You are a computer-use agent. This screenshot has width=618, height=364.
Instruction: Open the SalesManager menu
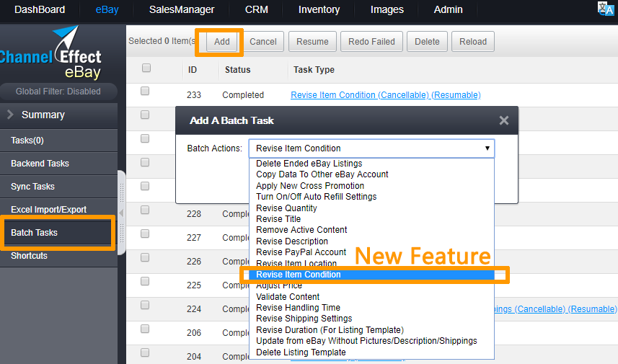tap(182, 9)
